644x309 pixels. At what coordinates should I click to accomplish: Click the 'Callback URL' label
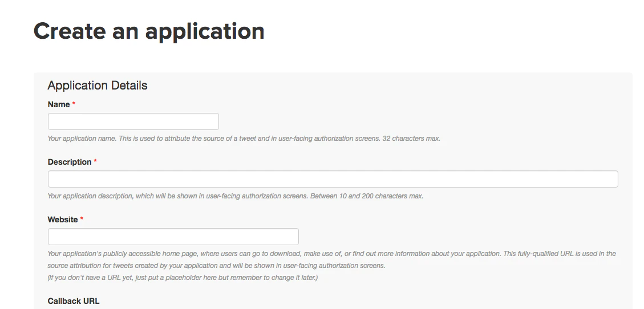click(x=74, y=301)
